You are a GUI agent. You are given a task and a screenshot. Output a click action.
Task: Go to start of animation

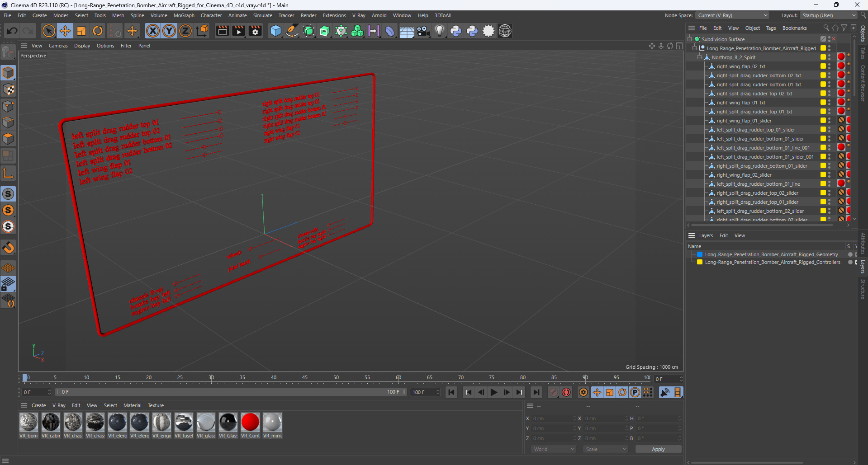[x=451, y=392]
